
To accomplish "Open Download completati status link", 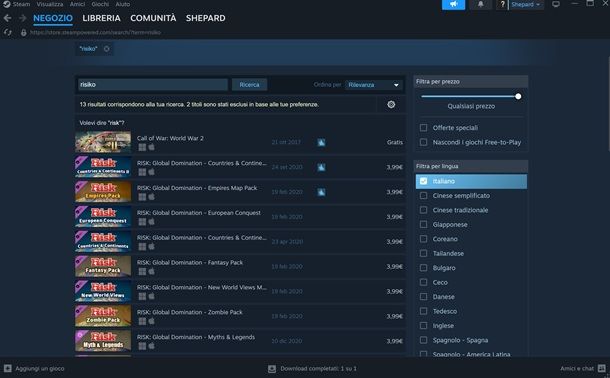I will tap(318, 368).
